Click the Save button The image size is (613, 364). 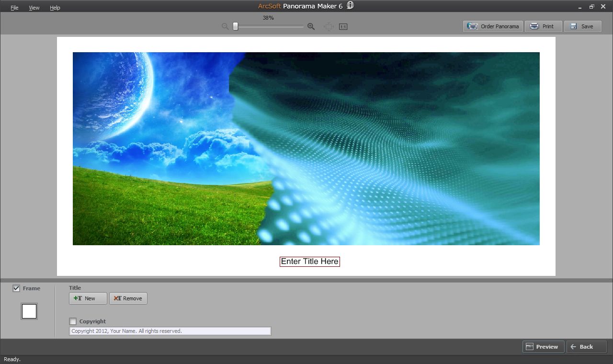tap(582, 26)
